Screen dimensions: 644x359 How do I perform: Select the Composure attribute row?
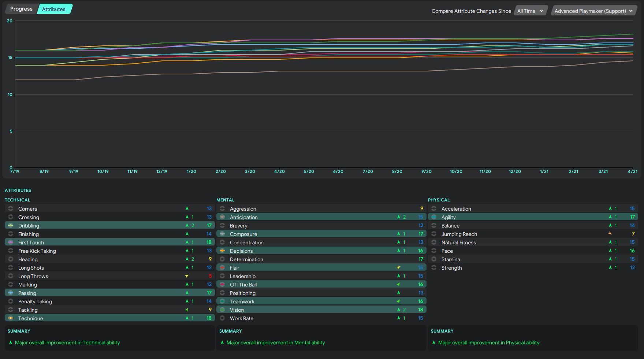click(321, 234)
